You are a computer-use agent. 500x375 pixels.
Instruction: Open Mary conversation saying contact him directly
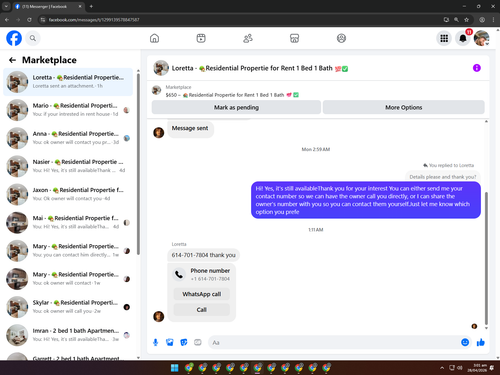click(x=68, y=251)
